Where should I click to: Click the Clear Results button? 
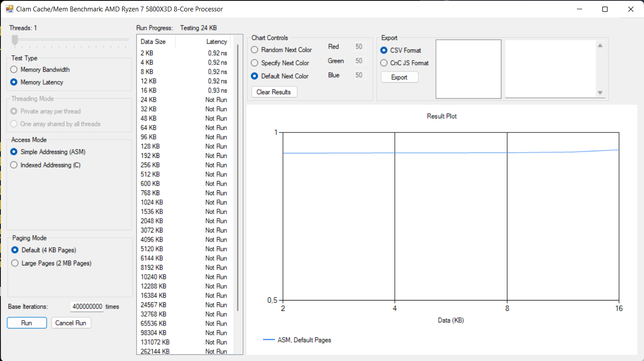point(274,92)
